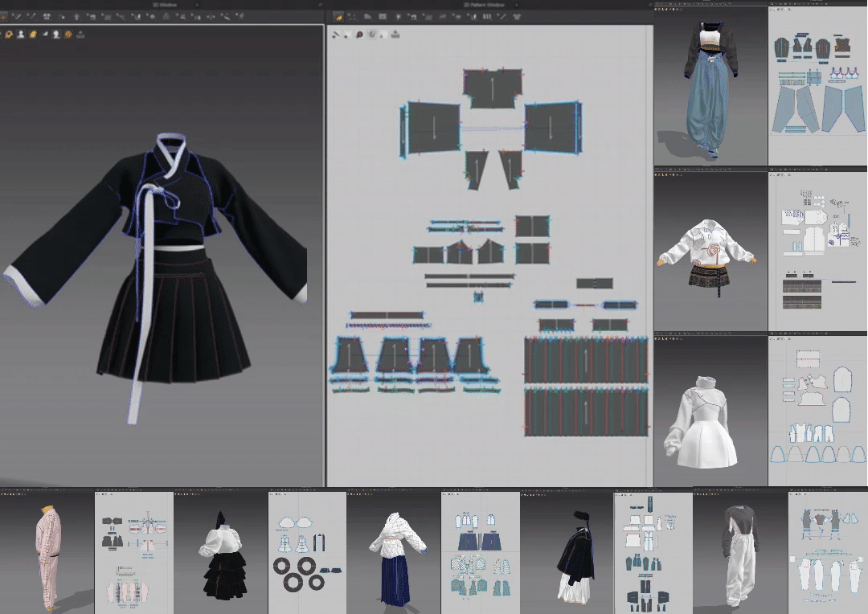Screen dimensions: 868x614
Task: Select the rectangle tool in 2D Pattern toolbar
Action: point(383,16)
